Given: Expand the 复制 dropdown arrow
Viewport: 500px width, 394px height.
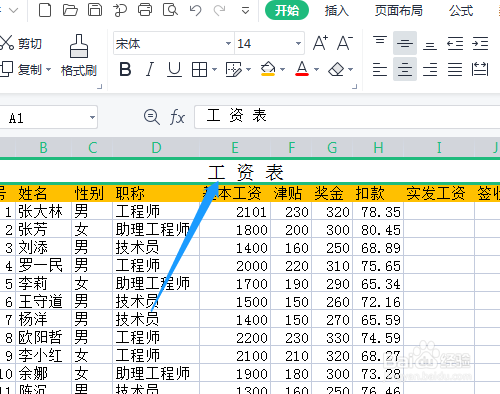Looking at the screenshot, I should point(49,70).
